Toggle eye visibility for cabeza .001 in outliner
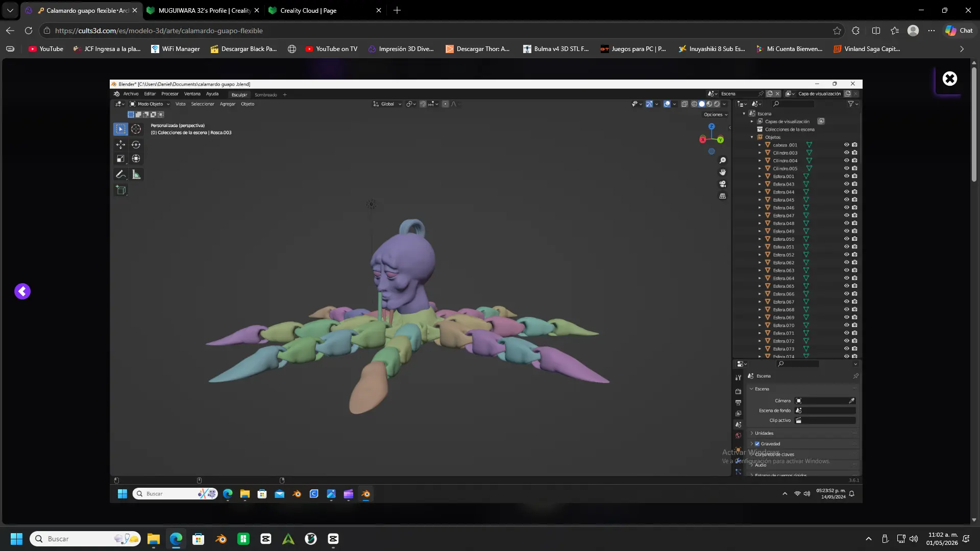Screen dimensions: 980x551 pyautogui.click(x=846, y=145)
